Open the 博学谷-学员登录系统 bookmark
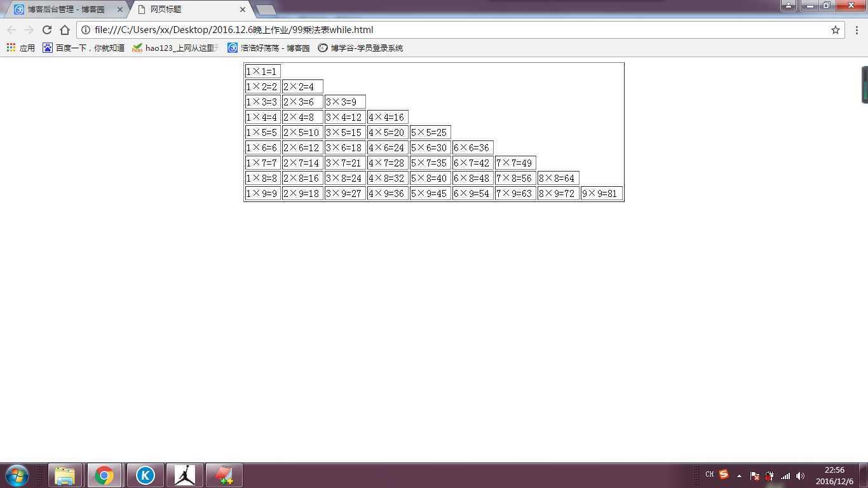 pyautogui.click(x=360, y=48)
